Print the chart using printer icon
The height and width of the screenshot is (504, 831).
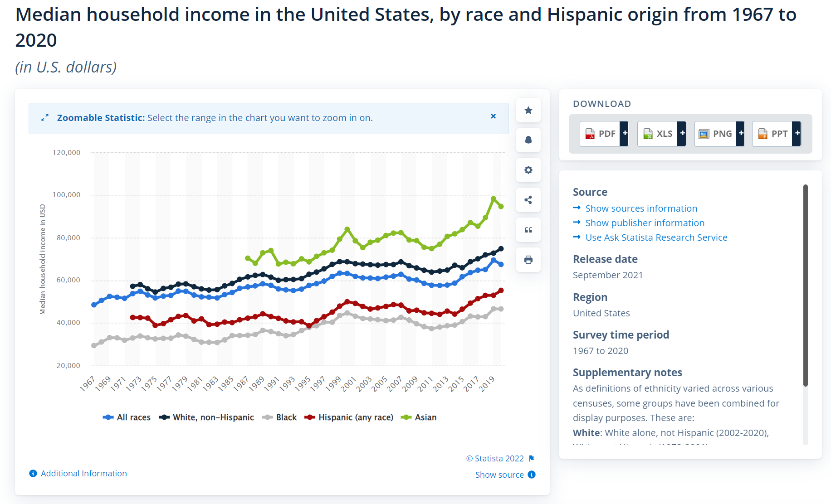(528, 260)
